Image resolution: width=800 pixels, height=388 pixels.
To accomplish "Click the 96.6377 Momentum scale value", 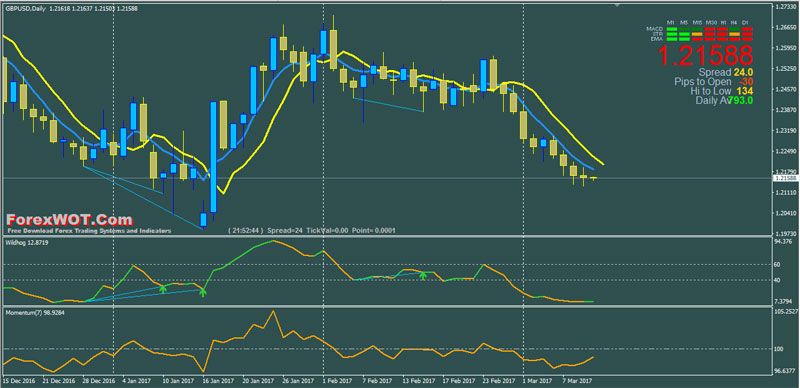I will coord(784,371).
